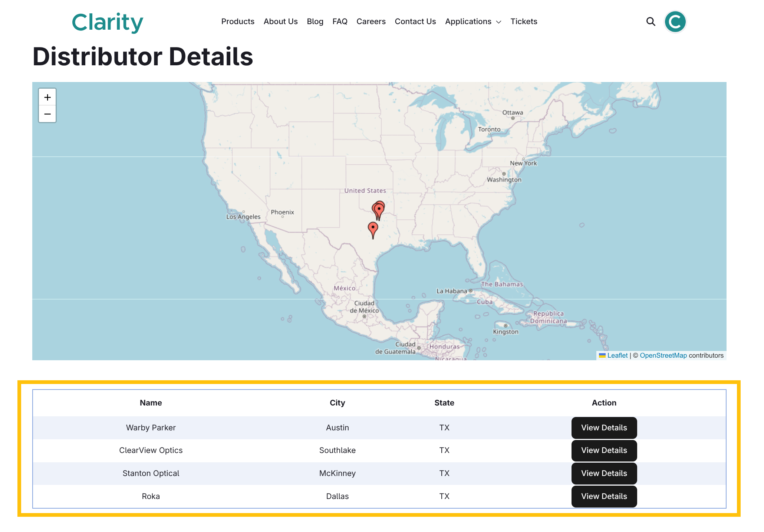Image resolution: width=764 pixels, height=532 pixels.
Task: Click the New York label on the map
Action: (523, 163)
